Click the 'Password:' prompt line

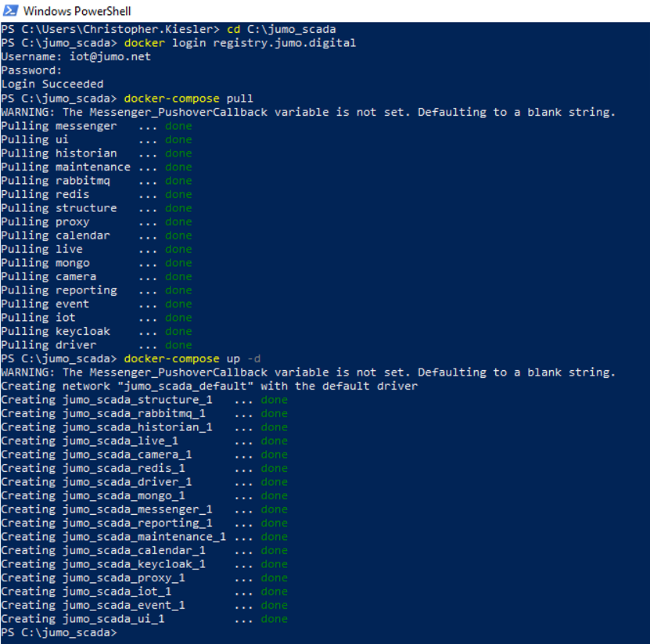coord(31,70)
